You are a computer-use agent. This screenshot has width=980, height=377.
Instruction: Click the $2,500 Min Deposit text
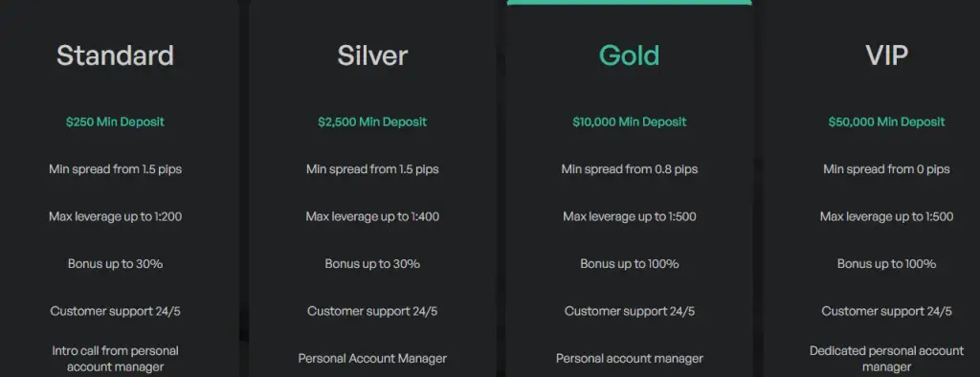(x=372, y=122)
